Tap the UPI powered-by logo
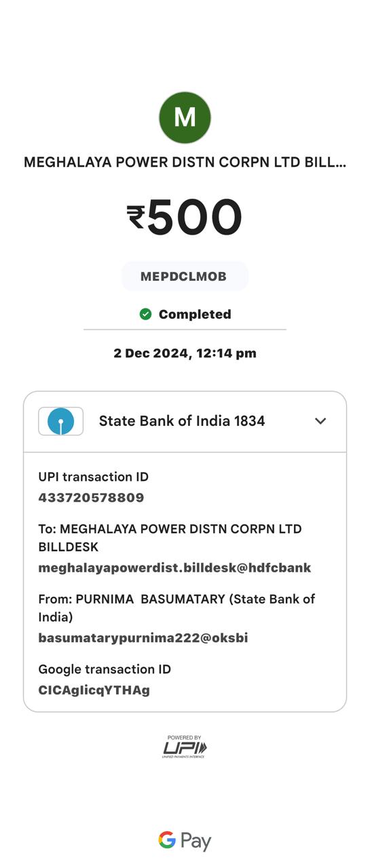 point(185,747)
